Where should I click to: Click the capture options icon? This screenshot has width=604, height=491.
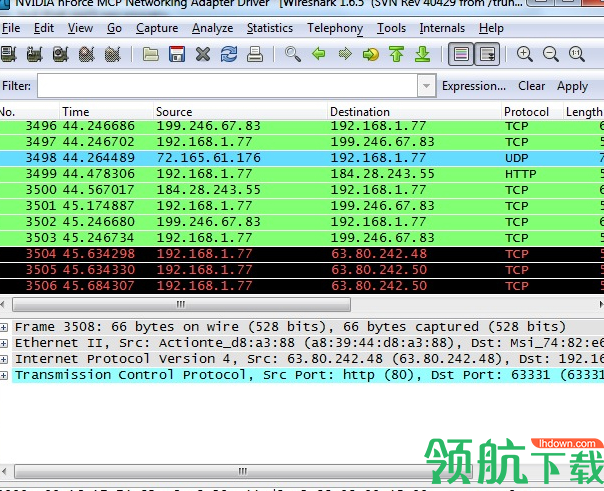coord(35,54)
